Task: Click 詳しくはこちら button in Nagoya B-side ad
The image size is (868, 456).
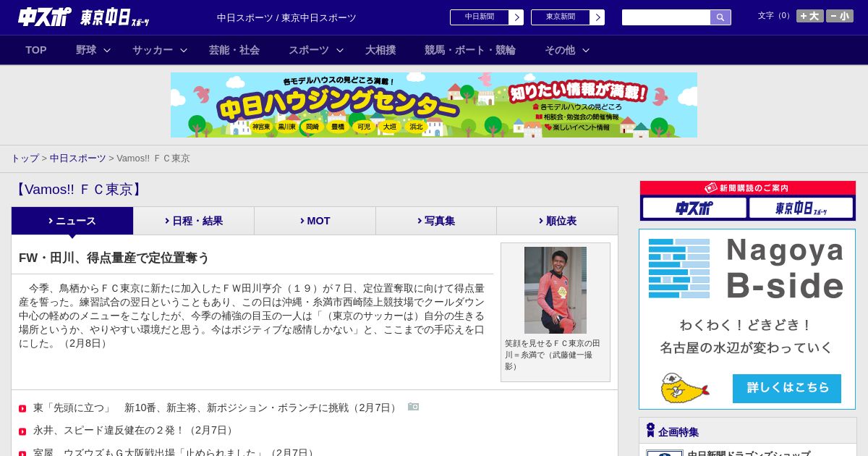Action: 787,388
